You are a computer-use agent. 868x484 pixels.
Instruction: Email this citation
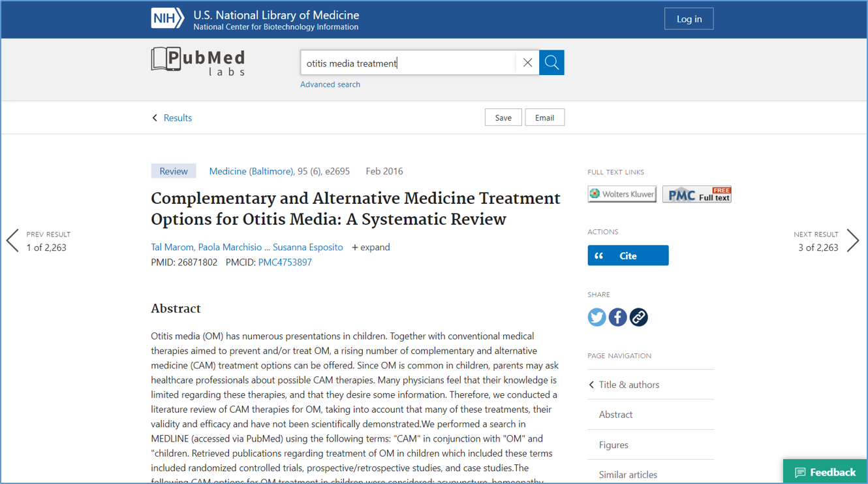coord(545,118)
